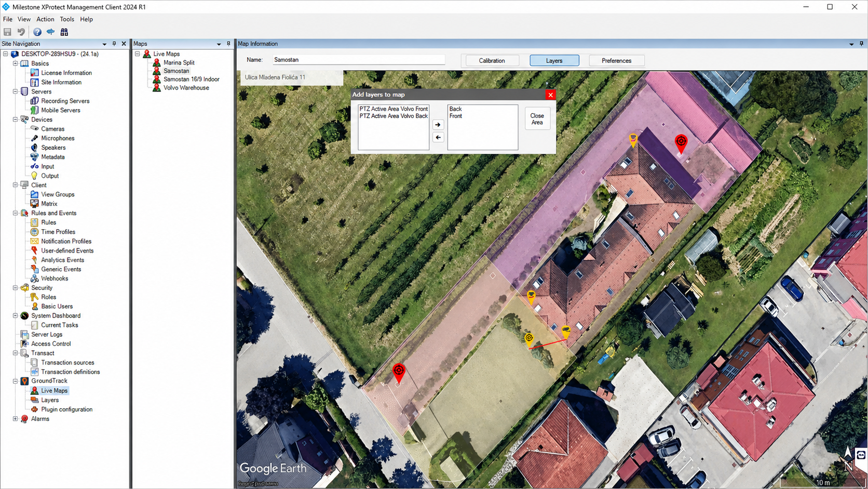The image size is (868, 489).
Task: Open the View Groups icon
Action: point(34,194)
